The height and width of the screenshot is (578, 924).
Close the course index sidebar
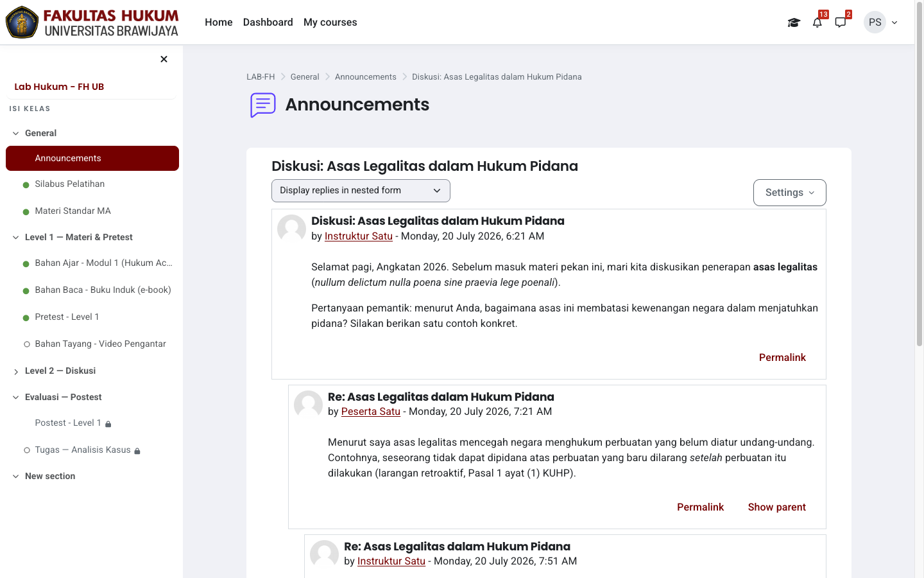[164, 59]
